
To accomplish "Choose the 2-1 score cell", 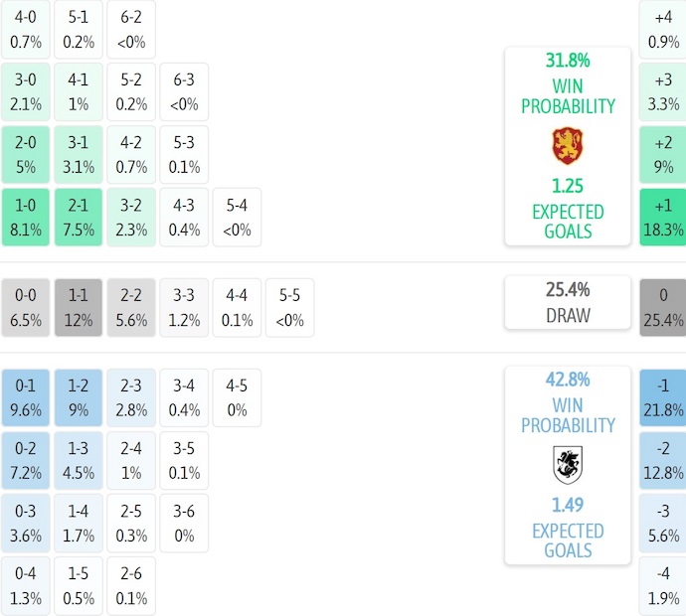I will point(79,218).
